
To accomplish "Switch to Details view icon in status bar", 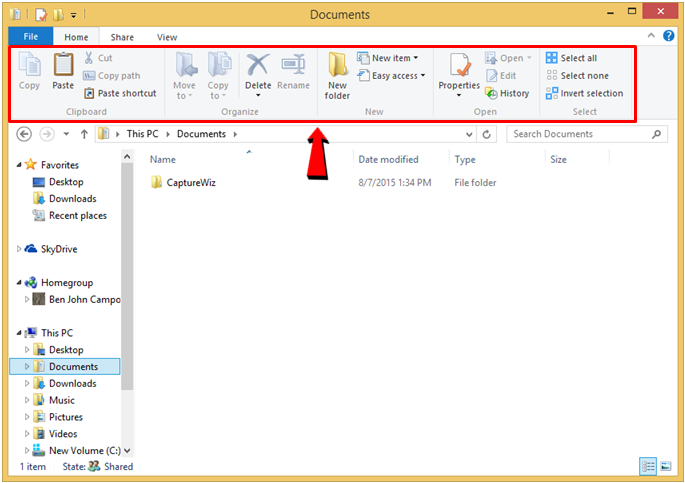I will [x=648, y=466].
